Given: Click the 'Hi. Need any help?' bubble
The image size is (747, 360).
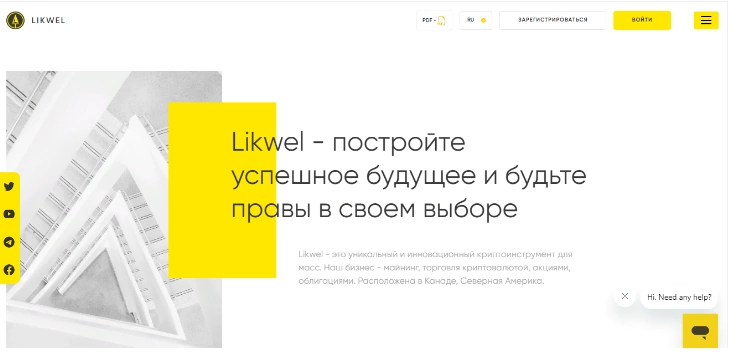Looking at the screenshot, I should click(x=679, y=297).
